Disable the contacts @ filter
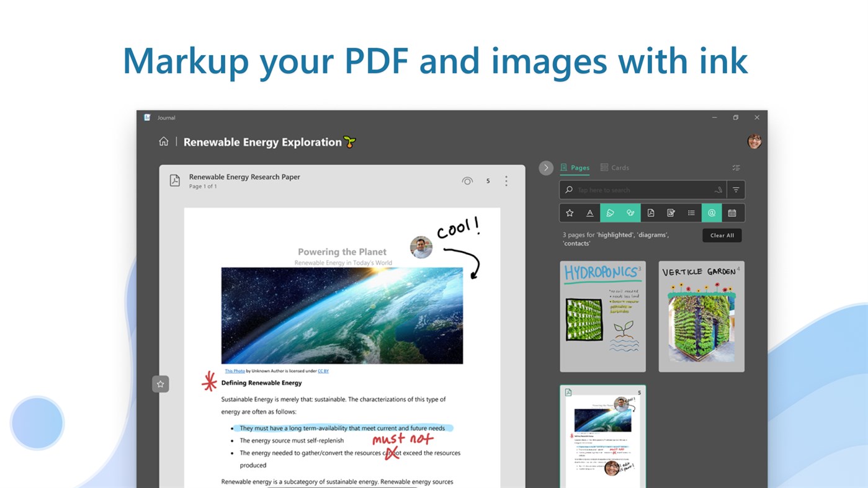The image size is (868, 488). tap(712, 213)
